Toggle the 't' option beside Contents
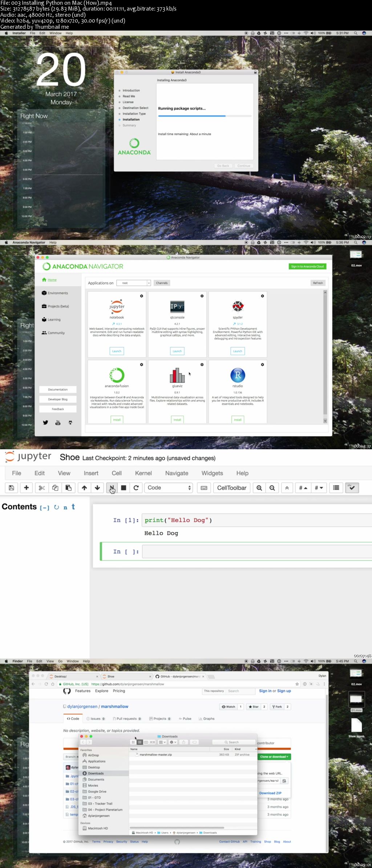The image size is (372, 868). [x=73, y=507]
